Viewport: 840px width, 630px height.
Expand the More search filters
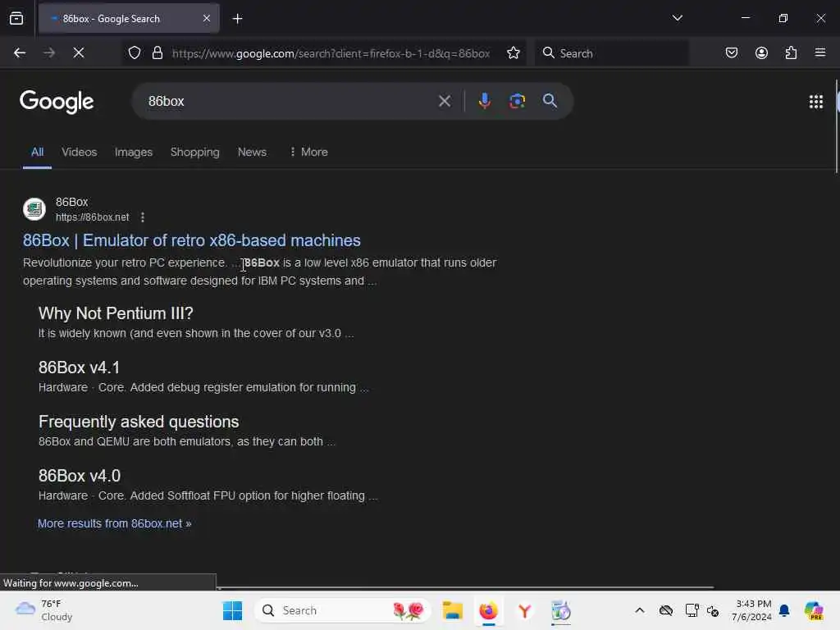[308, 152]
